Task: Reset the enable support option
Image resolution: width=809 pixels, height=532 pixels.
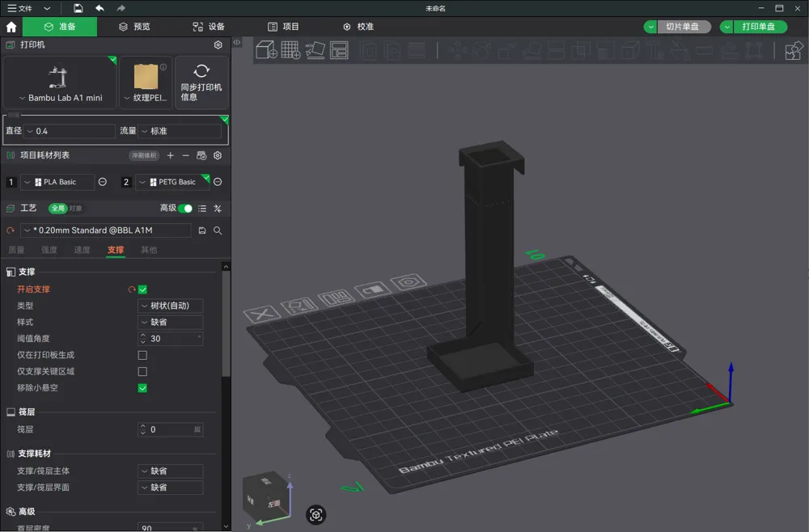Action: click(x=132, y=289)
